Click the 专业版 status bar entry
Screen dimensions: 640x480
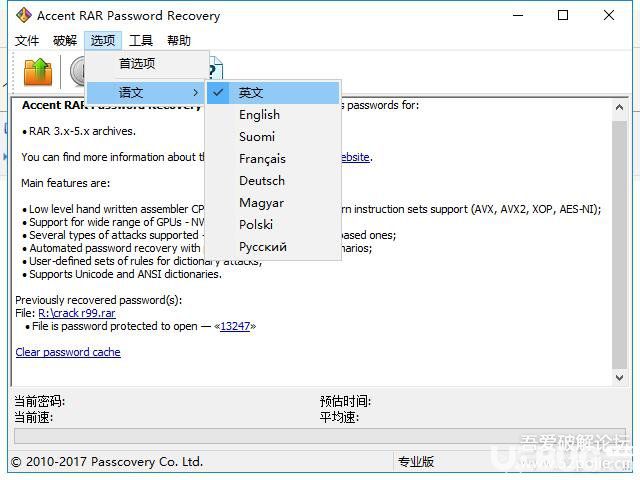(x=416, y=462)
